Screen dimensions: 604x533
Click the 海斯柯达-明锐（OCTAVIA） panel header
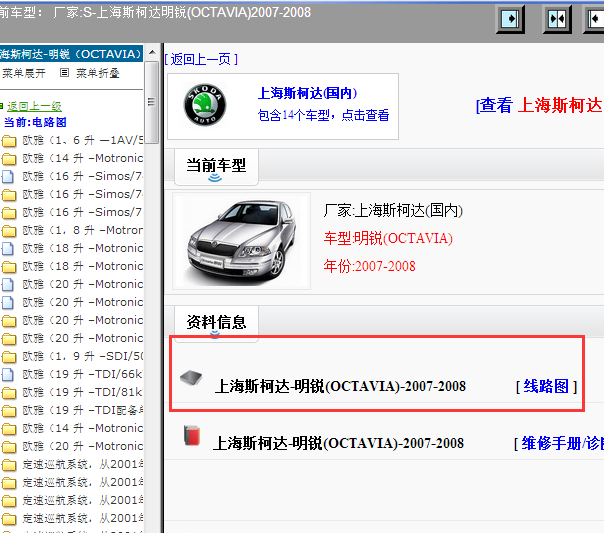tap(71, 54)
